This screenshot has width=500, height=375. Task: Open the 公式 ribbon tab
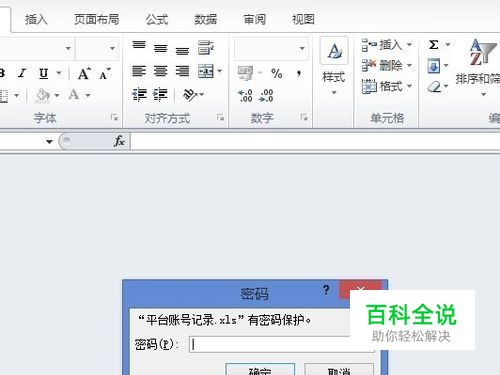157,19
